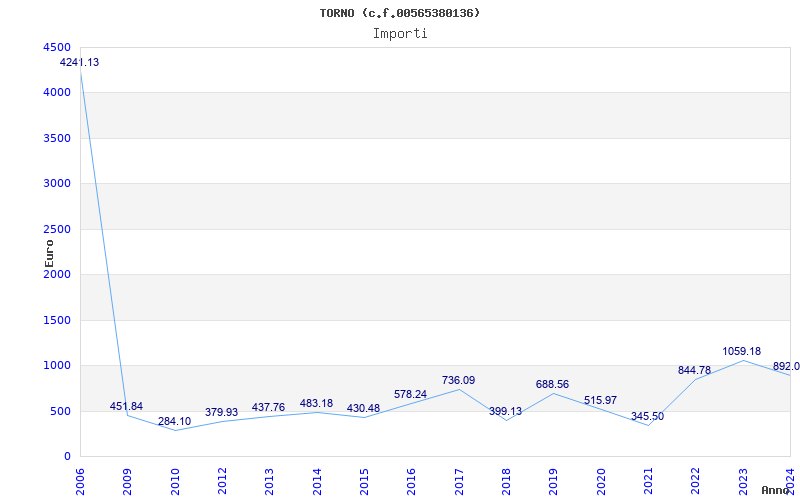Click the data label 4241.13
Screen dimensions: 800x500
[x=80, y=63]
